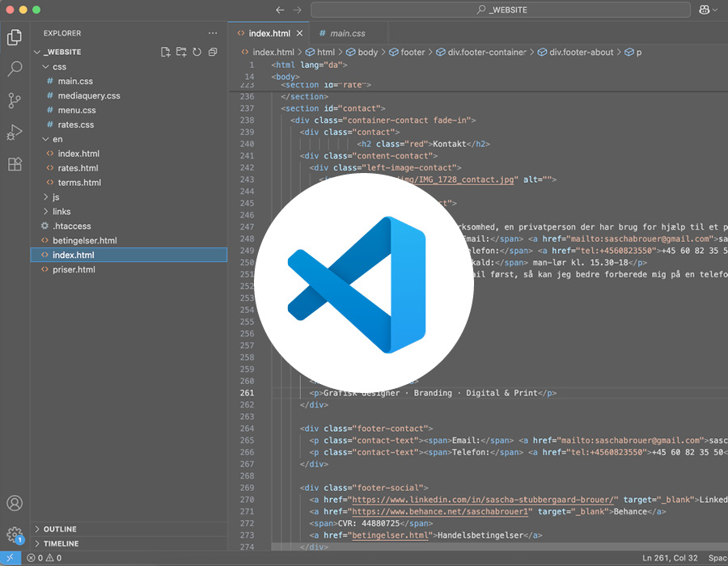Follow the betingelser.html link on line 273
Screen dimensions: 728x566
[390, 535]
